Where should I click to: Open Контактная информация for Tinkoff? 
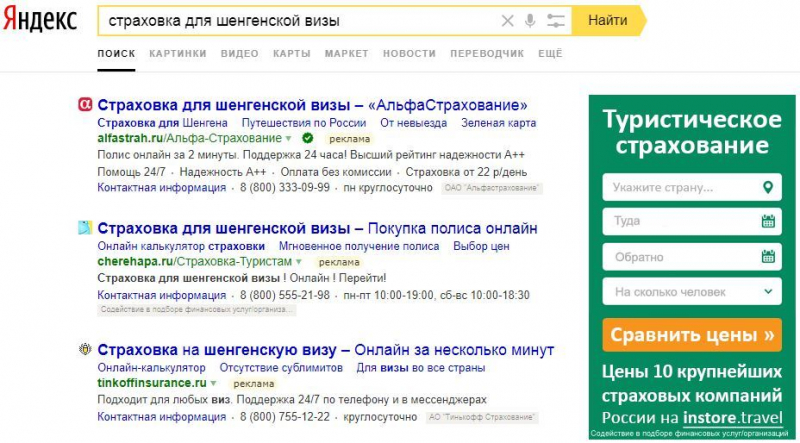point(161,417)
